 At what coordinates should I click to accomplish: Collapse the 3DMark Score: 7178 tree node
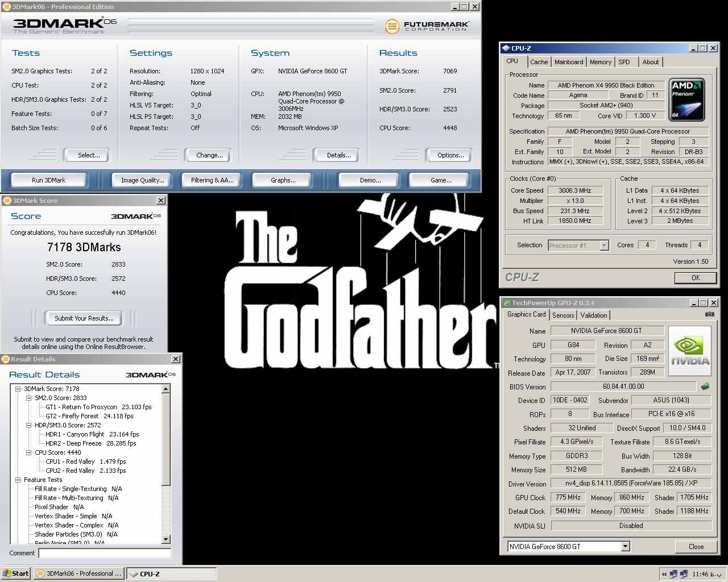pyautogui.click(x=18, y=389)
